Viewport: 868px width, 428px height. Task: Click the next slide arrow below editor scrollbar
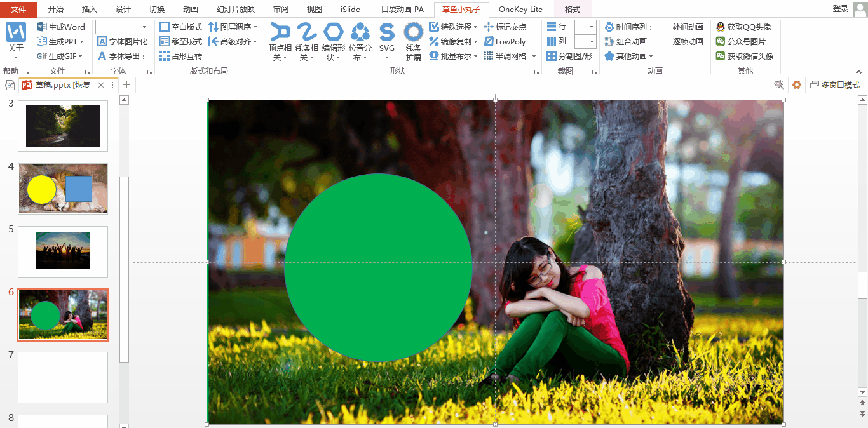coord(862,414)
